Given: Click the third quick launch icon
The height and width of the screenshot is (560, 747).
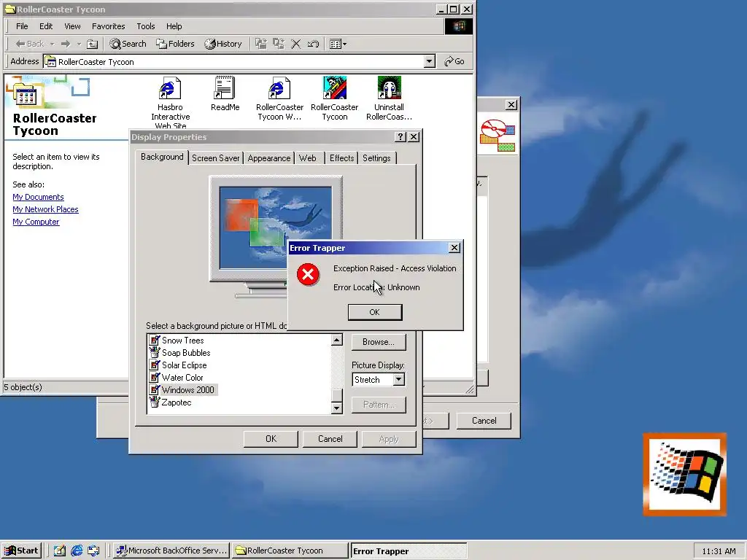Looking at the screenshot, I should 93,551.
